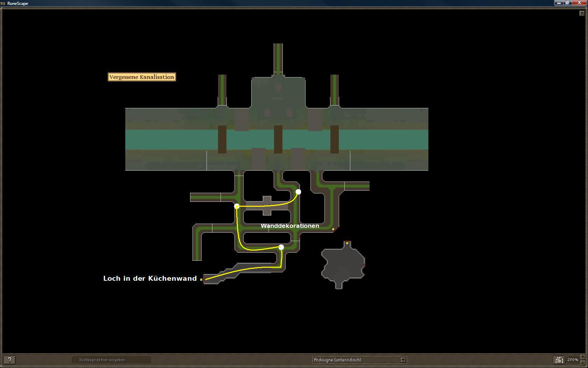Expand the Ardougne (unterirdisch) map list arrow
The height and width of the screenshot is (368, 588).
pos(403,360)
